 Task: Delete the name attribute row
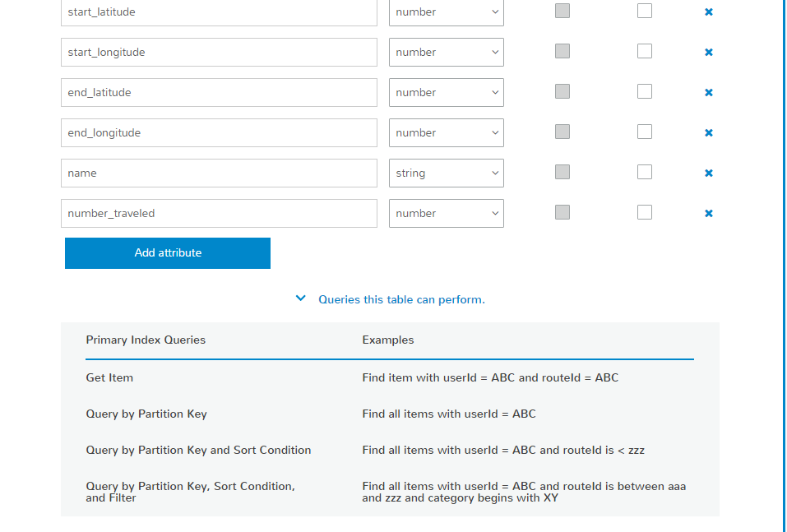pos(708,173)
